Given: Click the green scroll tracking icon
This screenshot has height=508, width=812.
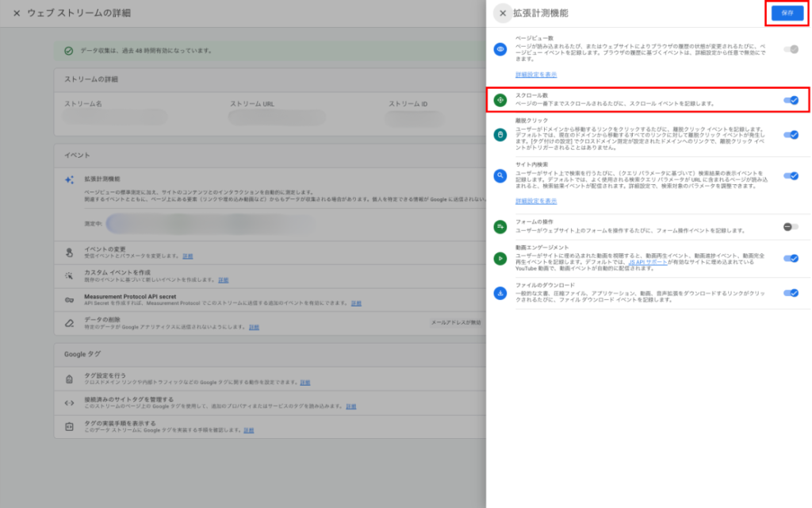Looking at the screenshot, I should [x=500, y=100].
